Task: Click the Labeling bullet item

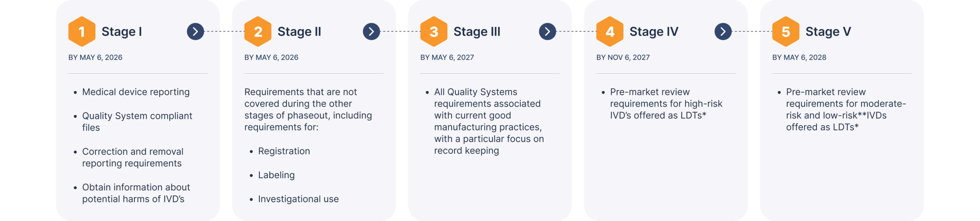Action: 276,175
